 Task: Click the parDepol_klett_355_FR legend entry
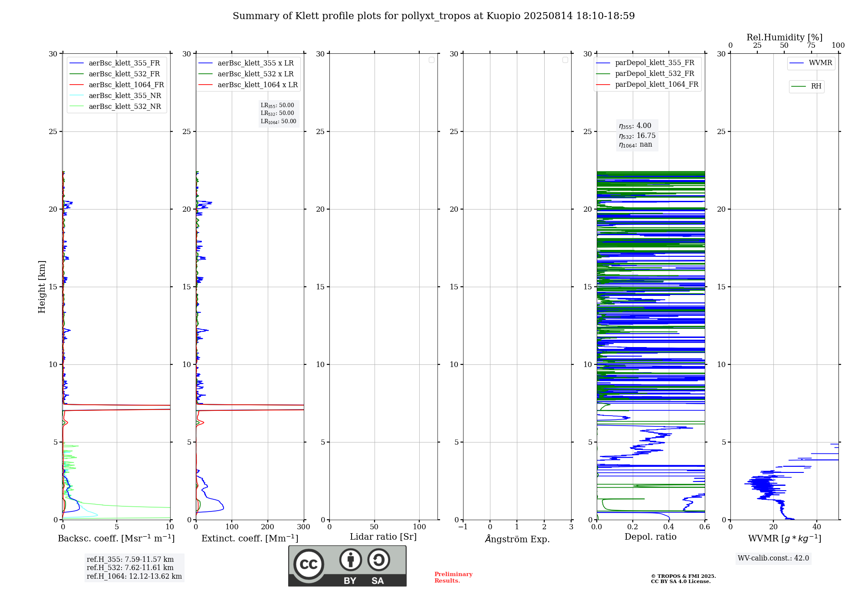coord(645,63)
